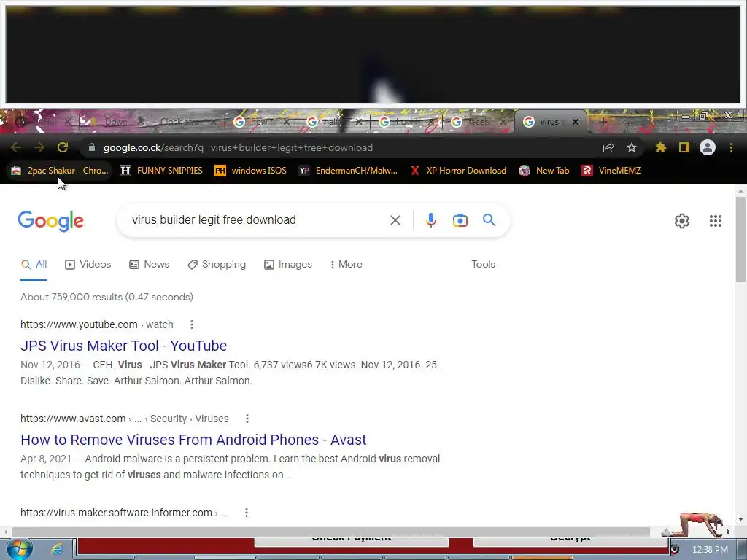
Task: Click the horizontal scrollbar at page bottom
Action: [331, 532]
